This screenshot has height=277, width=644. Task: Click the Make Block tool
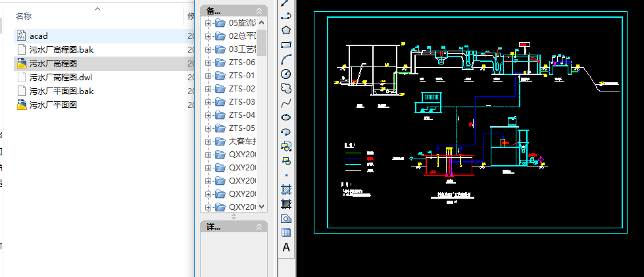coord(286,161)
